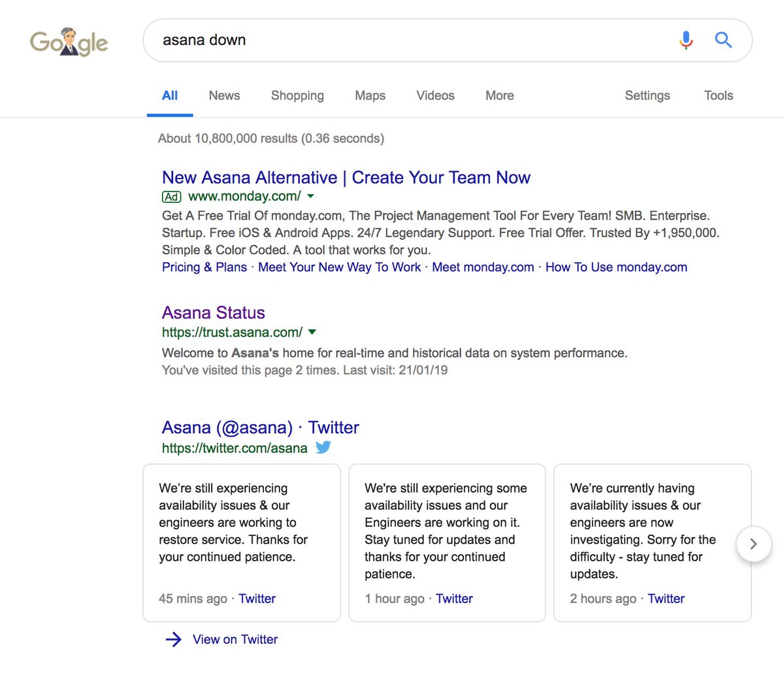784x677 pixels.
Task: Click the Pricing & Plans sitelink
Action: click(x=204, y=267)
